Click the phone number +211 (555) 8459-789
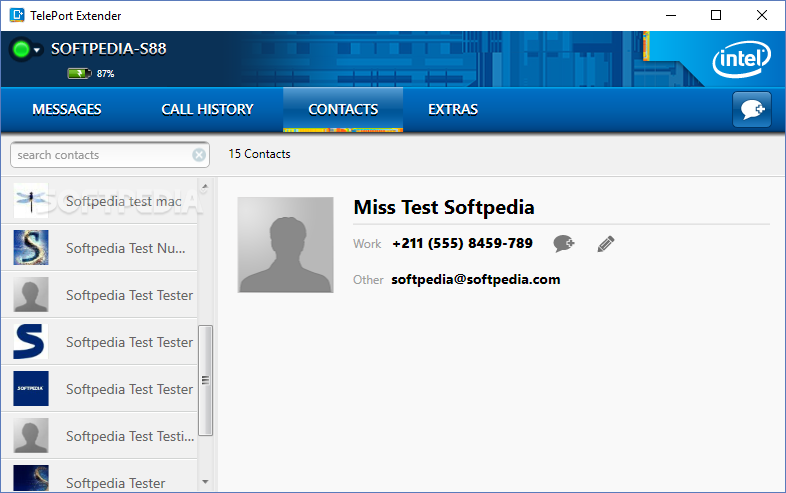 pyautogui.click(x=462, y=243)
